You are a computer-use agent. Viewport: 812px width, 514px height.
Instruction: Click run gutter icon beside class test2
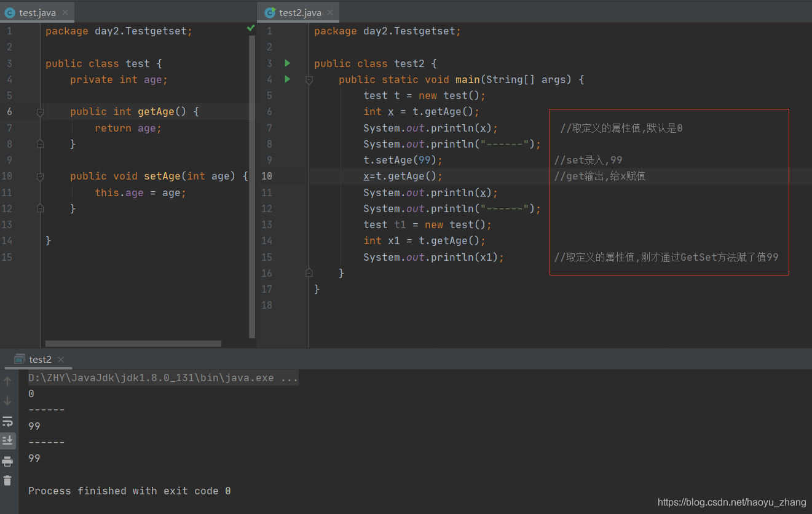tap(287, 63)
